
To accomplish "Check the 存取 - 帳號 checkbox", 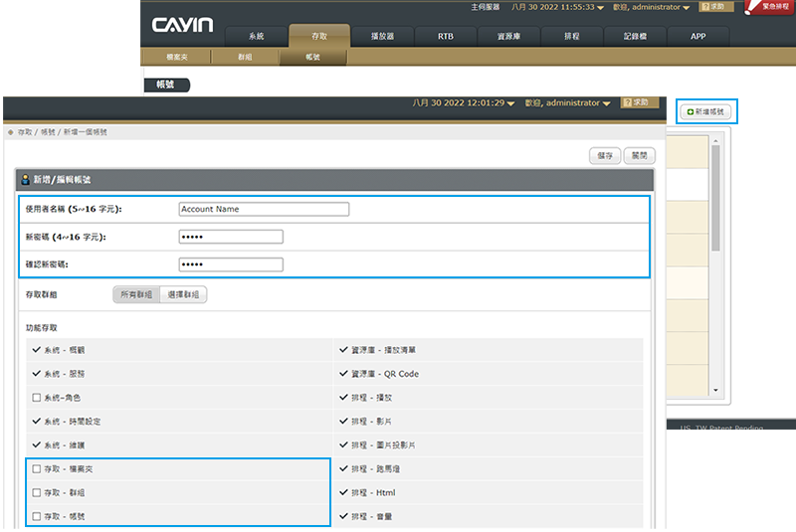I will click(x=37, y=516).
